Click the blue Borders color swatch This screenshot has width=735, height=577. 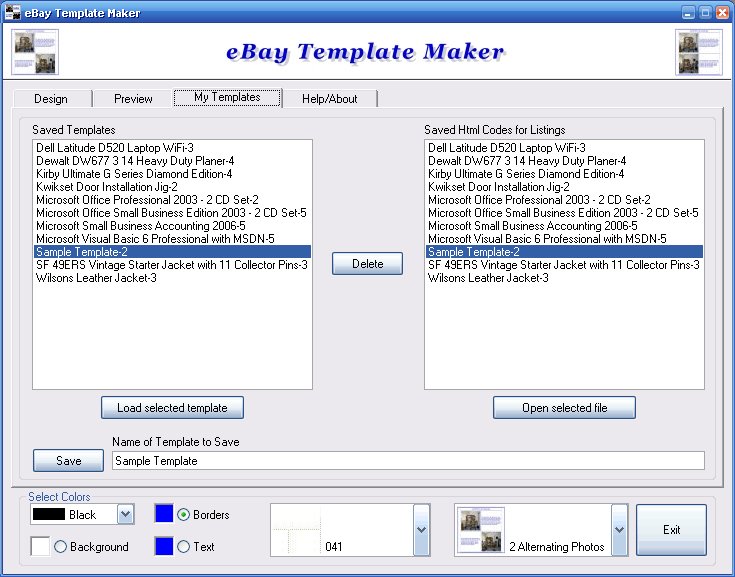point(164,513)
